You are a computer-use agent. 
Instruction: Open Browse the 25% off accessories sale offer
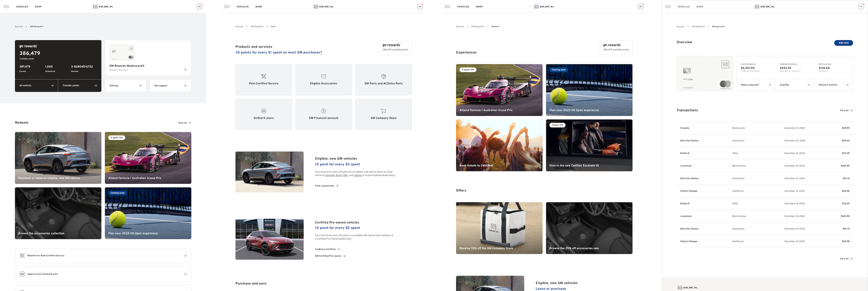coord(589,228)
